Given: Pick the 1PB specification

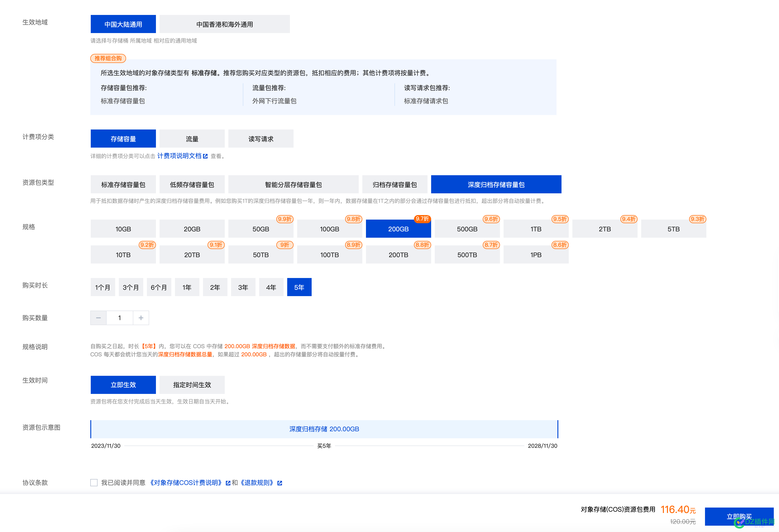Looking at the screenshot, I should click(536, 255).
